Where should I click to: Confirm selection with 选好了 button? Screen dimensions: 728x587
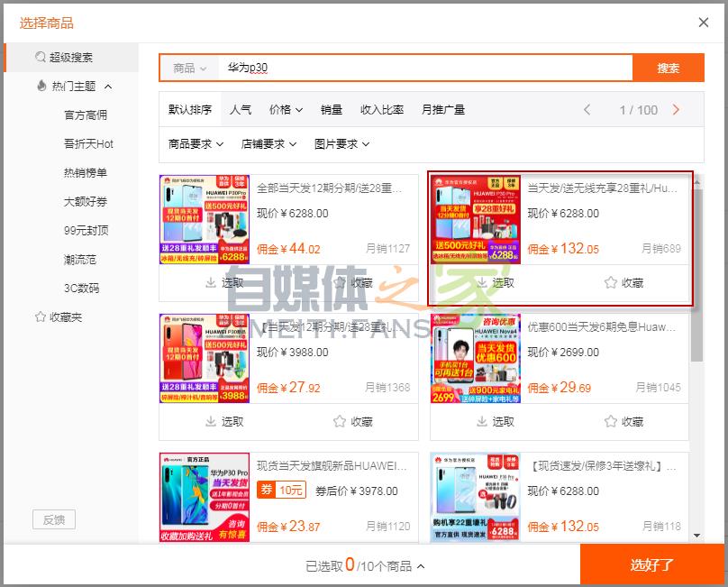click(652, 565)
